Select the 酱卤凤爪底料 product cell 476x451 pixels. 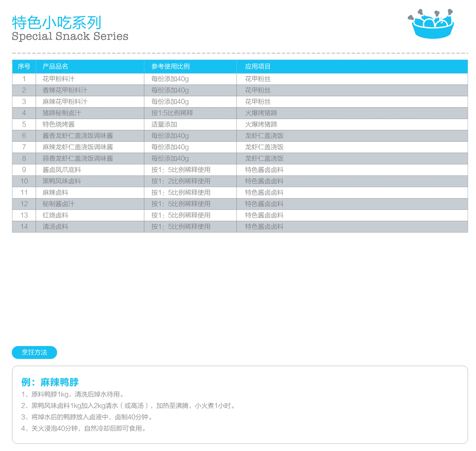(62, 170)
